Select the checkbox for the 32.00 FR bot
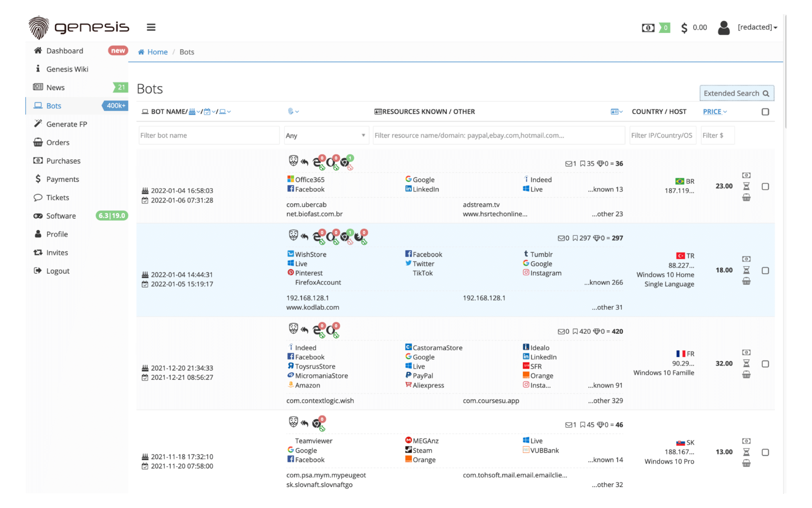 765,364
